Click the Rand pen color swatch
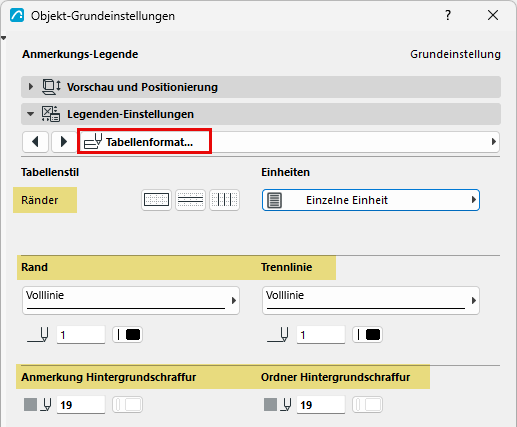Image resolution: width=517 pixels, height=427 pixels. [x=128, y=335]
